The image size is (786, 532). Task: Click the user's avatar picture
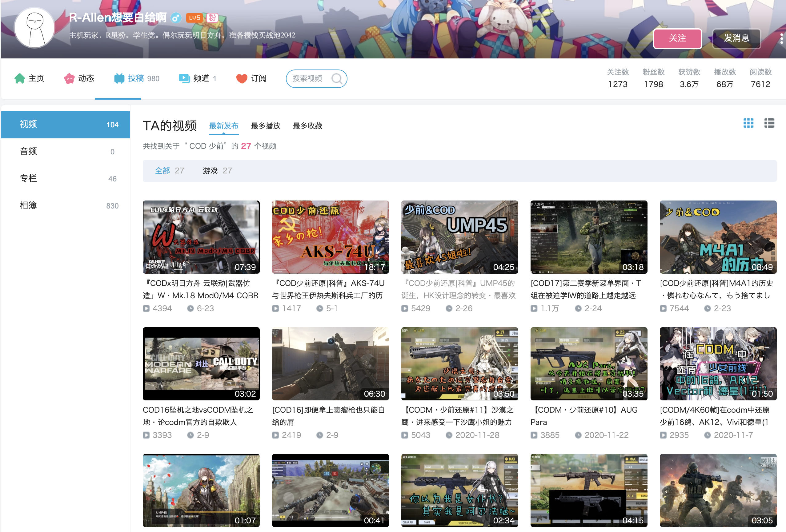(x=35, y=28)
